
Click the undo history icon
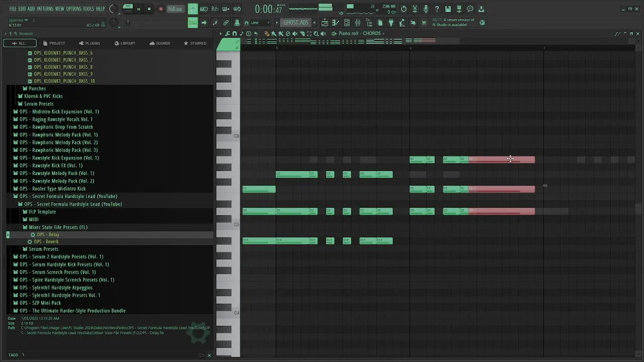(403, 9)
